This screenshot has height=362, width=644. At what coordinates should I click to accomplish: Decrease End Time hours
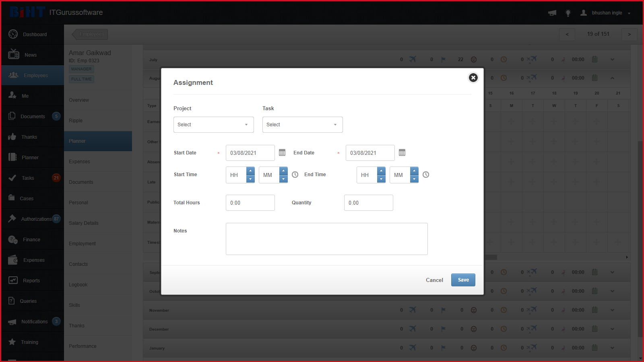(x=381, y=179)
